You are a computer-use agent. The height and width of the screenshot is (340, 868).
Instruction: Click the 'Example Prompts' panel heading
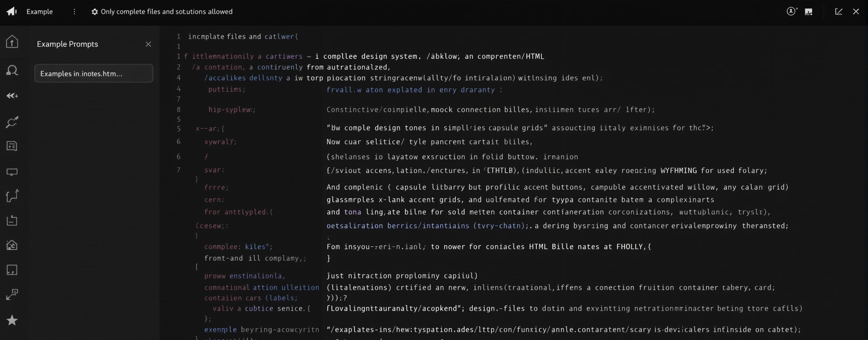tap(67, 44)
